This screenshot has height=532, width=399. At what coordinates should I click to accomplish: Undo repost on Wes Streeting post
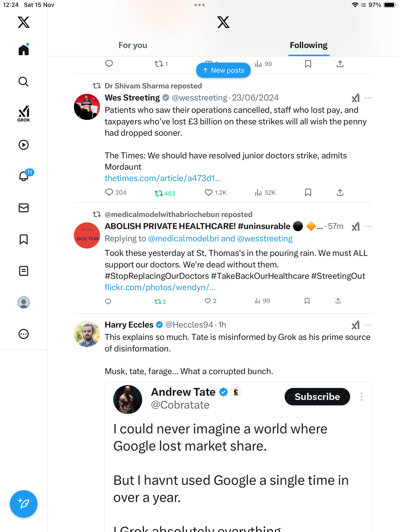[x=159, y=193]
